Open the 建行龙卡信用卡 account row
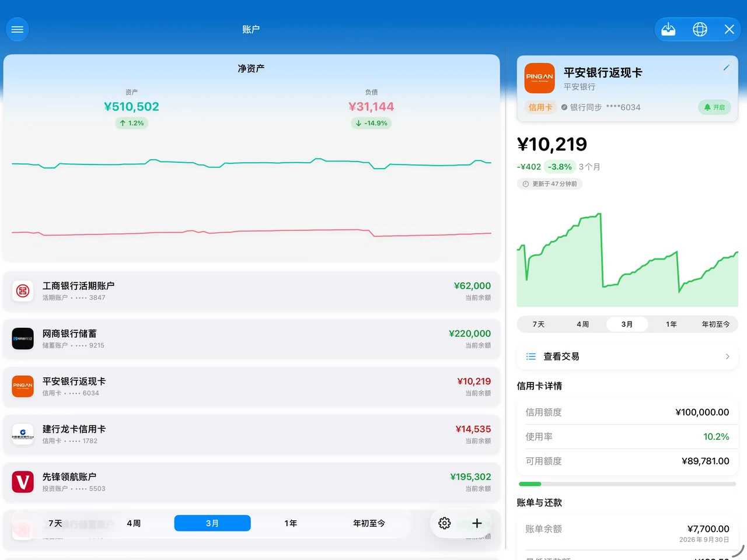This screenshot has height=560, width=747. pyautogui.click(x=252, y=434)
